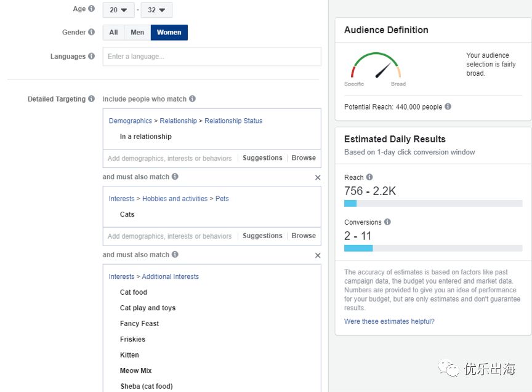The height and width of the screenshot is (392, 532).
Task: Open Suggestions in the relationship targeting box
Action: pos(262,158)
